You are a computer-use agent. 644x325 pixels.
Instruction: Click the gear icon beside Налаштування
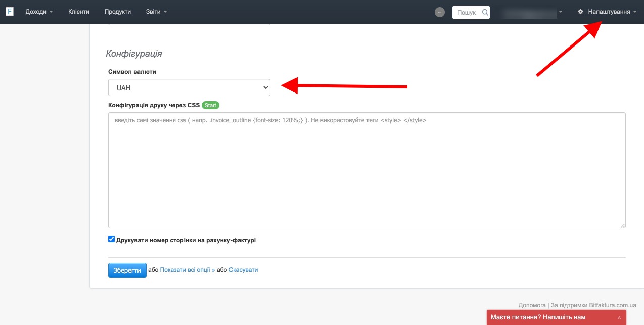click(x=580, y=12)
